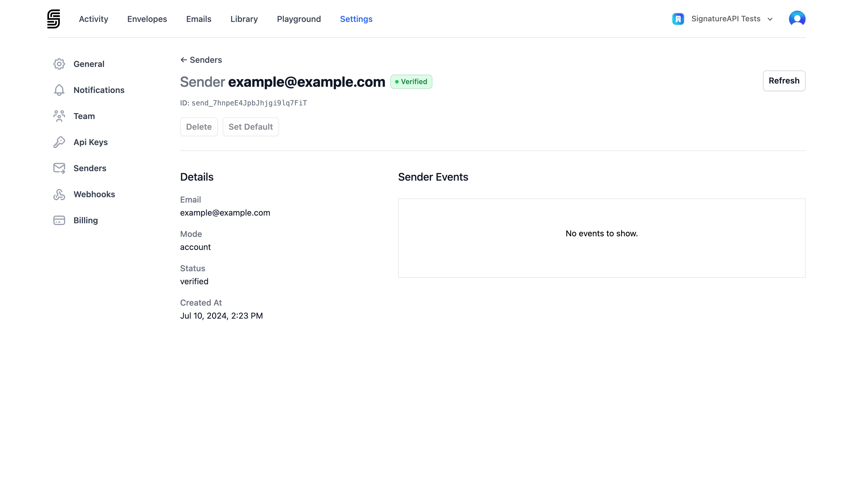Select the Senders envelope icon
Viewport: 853px width, 504px height.
(59, 168)
